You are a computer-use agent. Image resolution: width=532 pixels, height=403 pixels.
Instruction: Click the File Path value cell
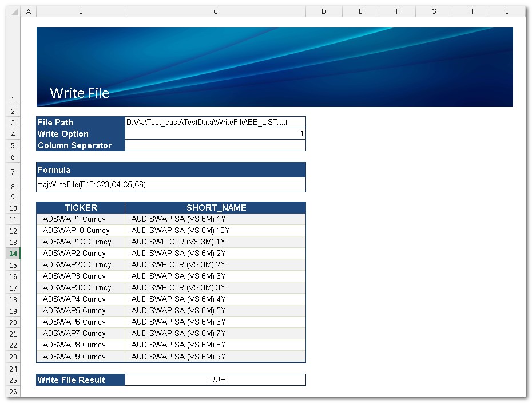215,122
